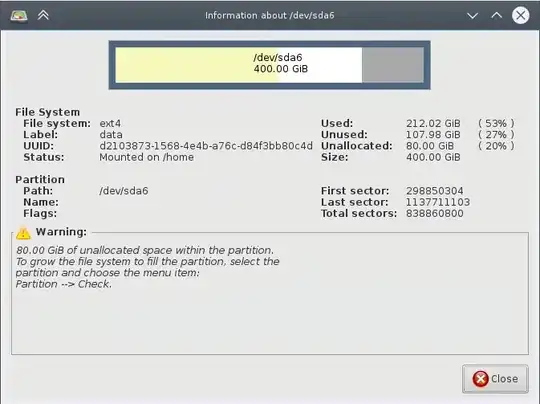Click the 'Warning:' heading label
Image resolution: width=540 pixels, height=404 pixels.
61,232
